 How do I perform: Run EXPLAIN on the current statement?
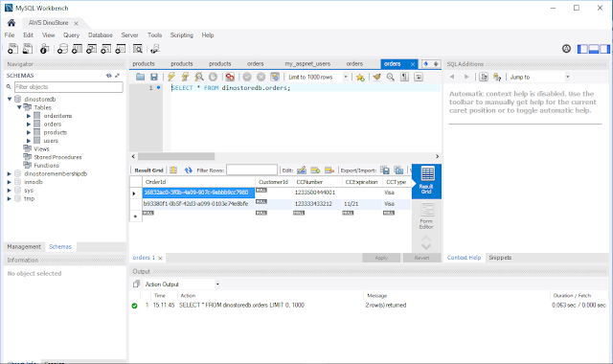[x=199, y=77]
